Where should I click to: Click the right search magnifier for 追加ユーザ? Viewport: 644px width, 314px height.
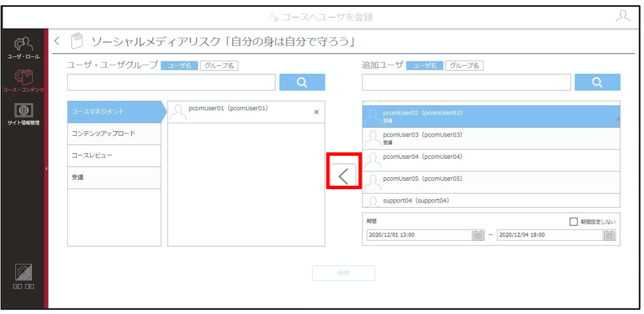coord(597,82)
